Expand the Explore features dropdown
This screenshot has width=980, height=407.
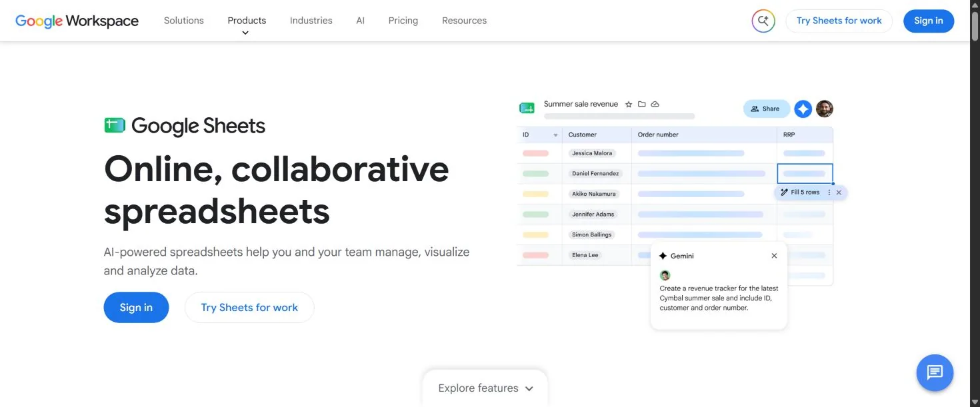pyautogui.click(x=485, y=388)
